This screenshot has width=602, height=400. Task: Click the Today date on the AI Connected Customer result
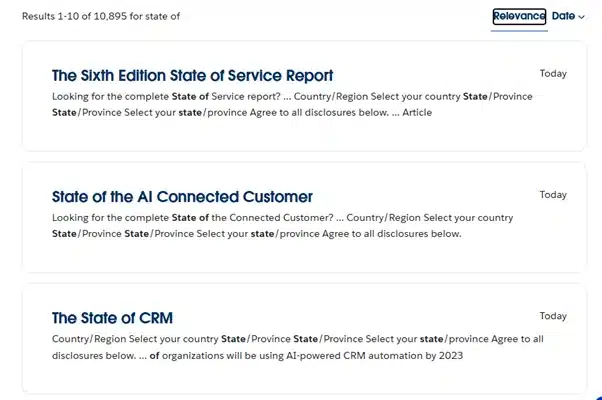[x=553, y=195]
